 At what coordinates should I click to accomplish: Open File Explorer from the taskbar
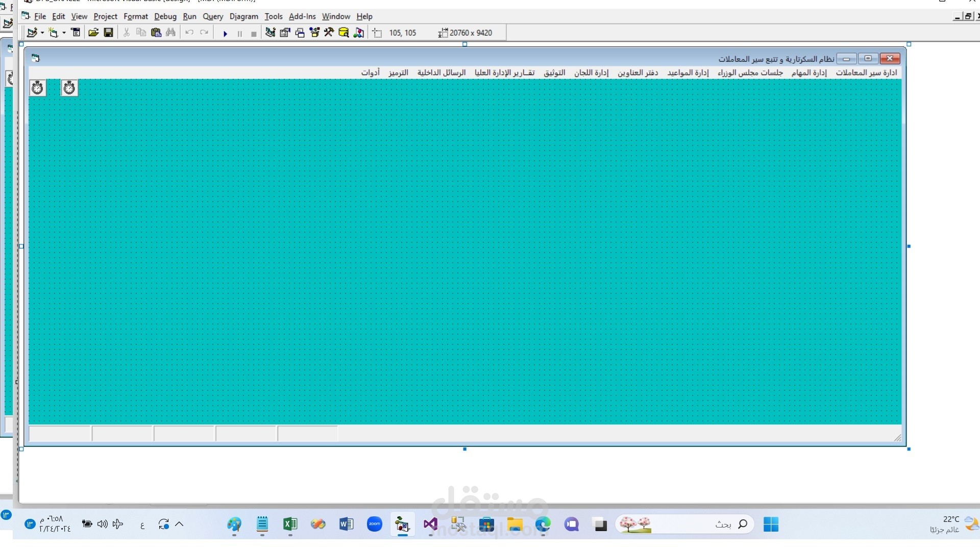tap(514, 524)
